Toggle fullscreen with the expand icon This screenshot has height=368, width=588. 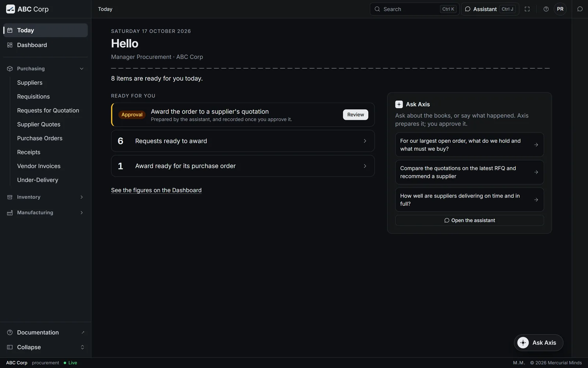pos(527,9)
